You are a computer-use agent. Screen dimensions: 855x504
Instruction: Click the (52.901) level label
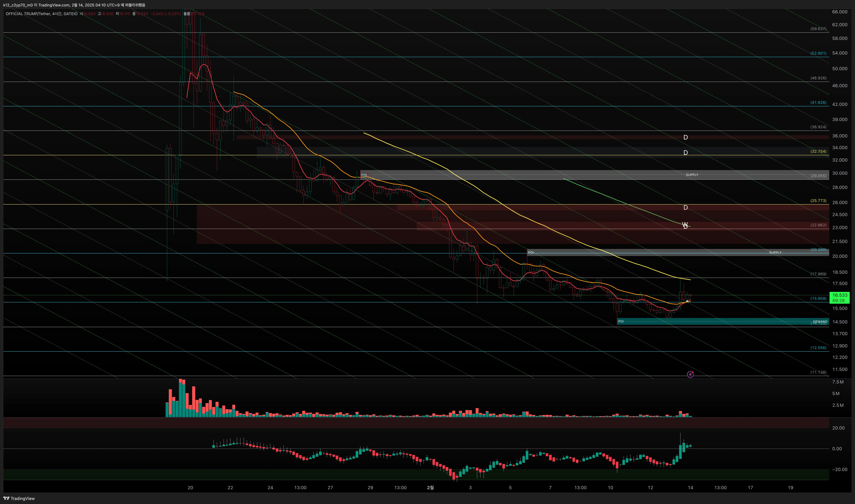[818, 53]
